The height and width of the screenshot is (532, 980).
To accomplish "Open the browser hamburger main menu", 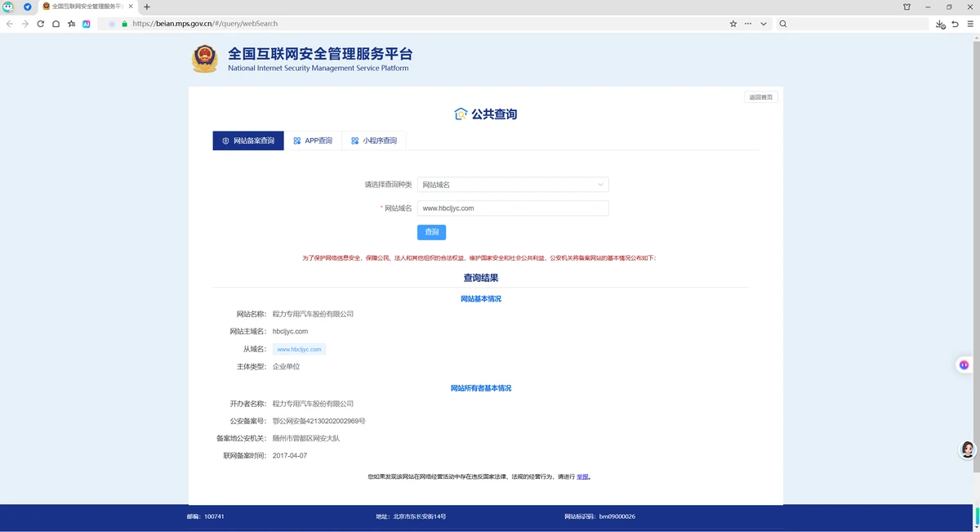I will click(970, 24).
